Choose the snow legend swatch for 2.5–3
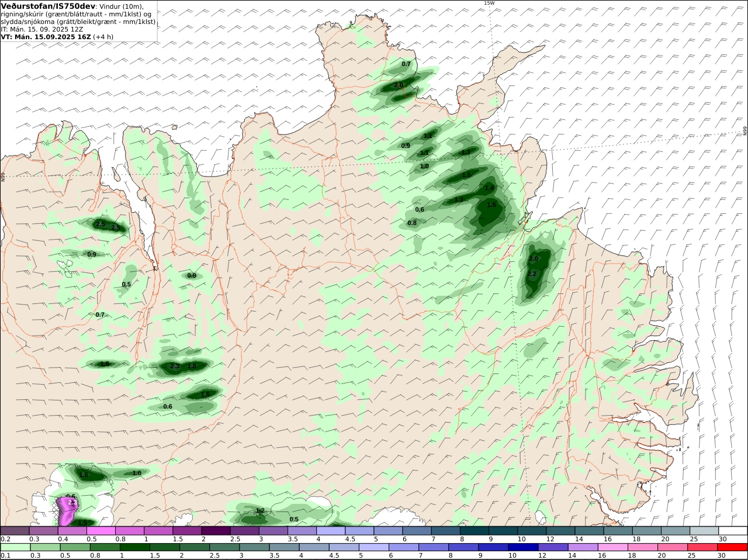The image size is (748, 560). 244,530
